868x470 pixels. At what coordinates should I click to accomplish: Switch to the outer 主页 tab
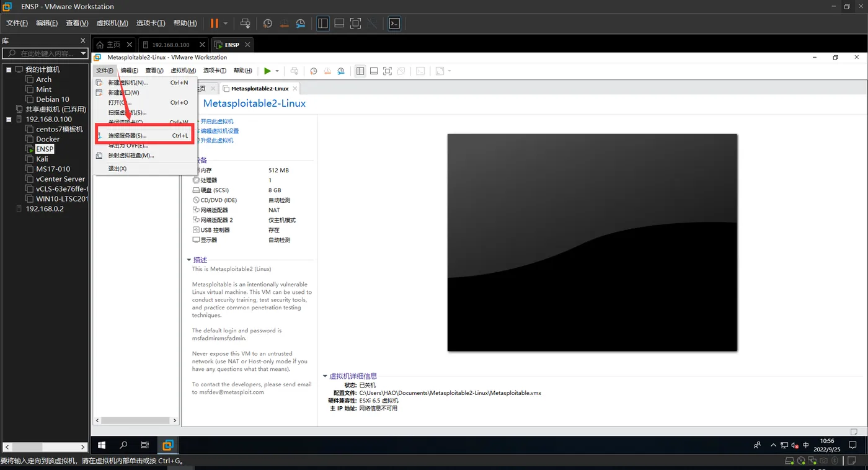pos(113,45)
